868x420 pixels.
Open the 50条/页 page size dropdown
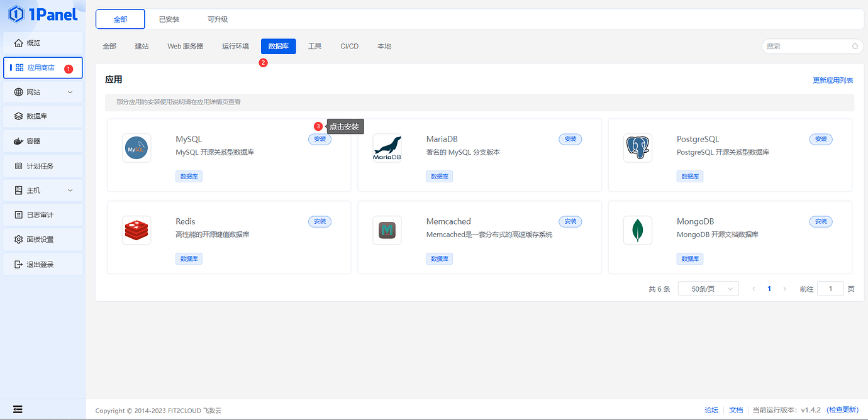(708, 288)
